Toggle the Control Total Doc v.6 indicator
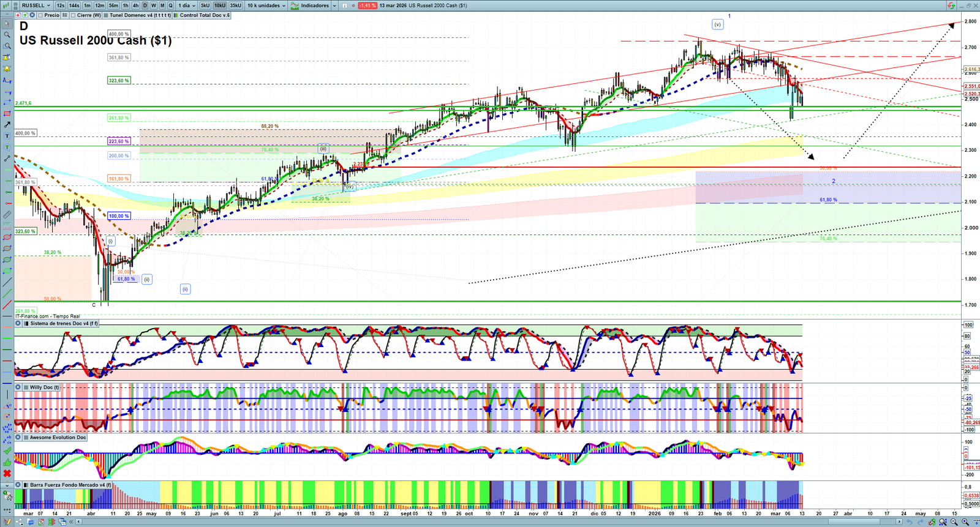Screen dimensions: 980x527 tap(176, 15)
